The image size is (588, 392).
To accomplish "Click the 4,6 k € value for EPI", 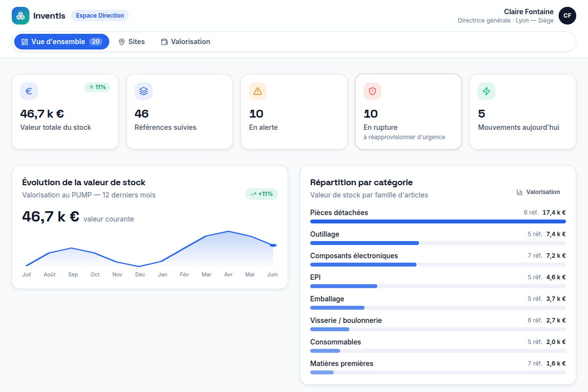I will point(556,277).
